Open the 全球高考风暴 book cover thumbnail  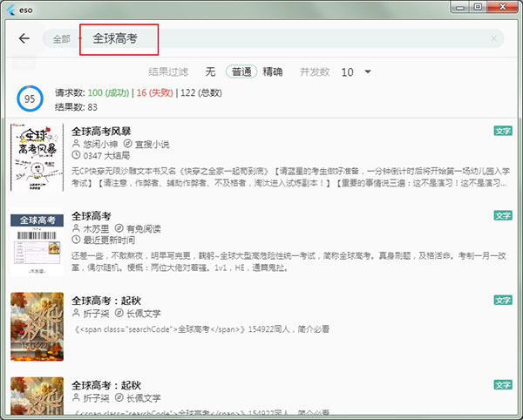pos(37,158)
